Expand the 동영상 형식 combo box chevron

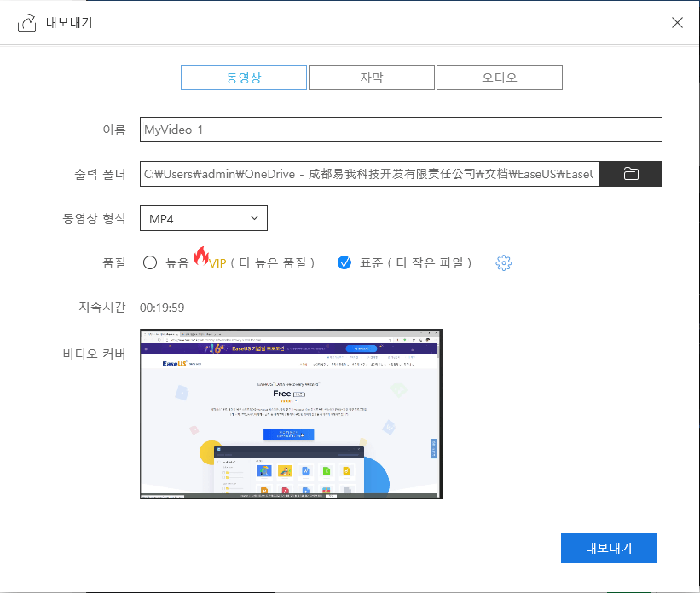click(253, 217)
